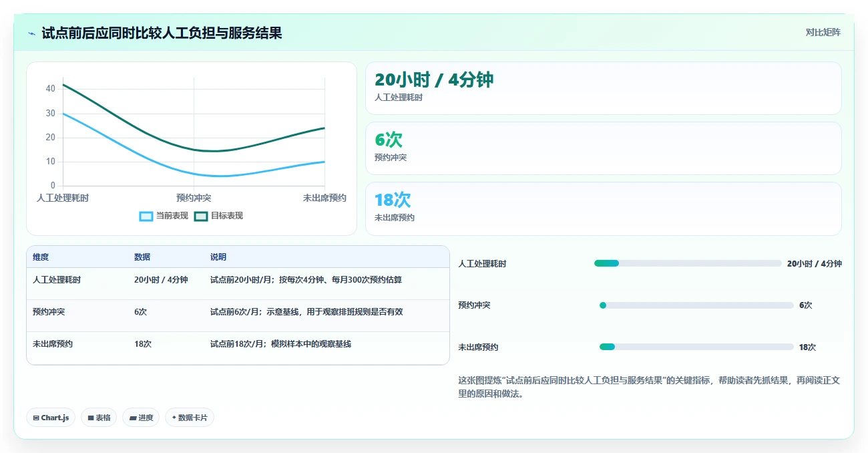Click the y-axis value 40 on chart
This screenshot has height=453, width=868.
point(51,89)
